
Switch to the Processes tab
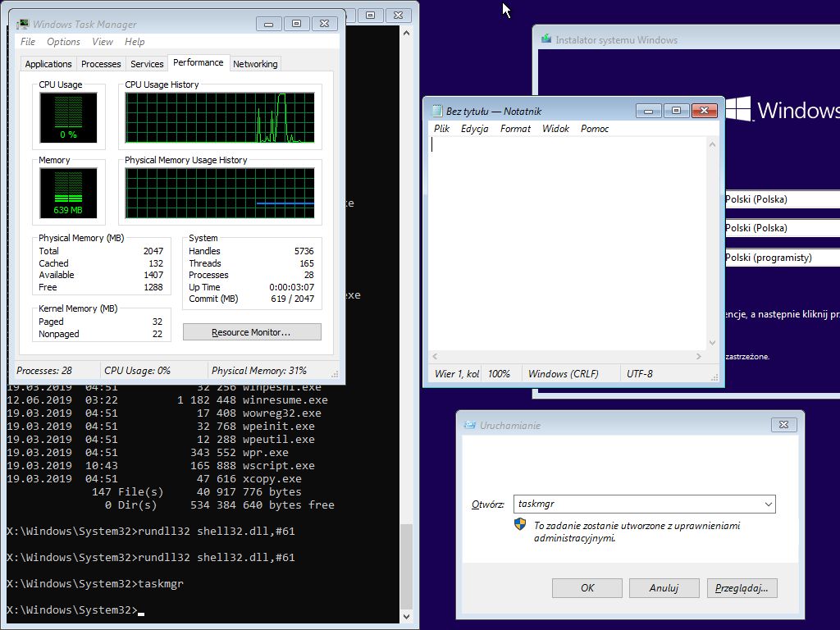[101, 64]
